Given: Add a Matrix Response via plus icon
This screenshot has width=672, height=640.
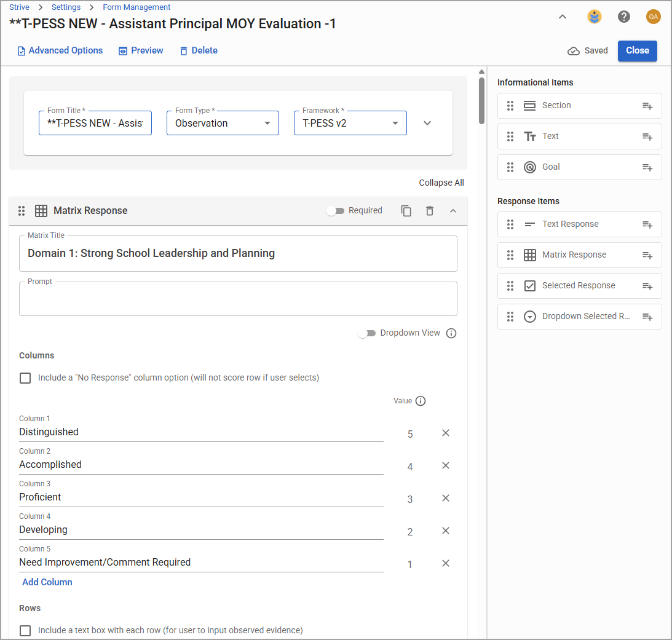Looking at the screenshot, I should pyautogui.click(x=647, y=256).
